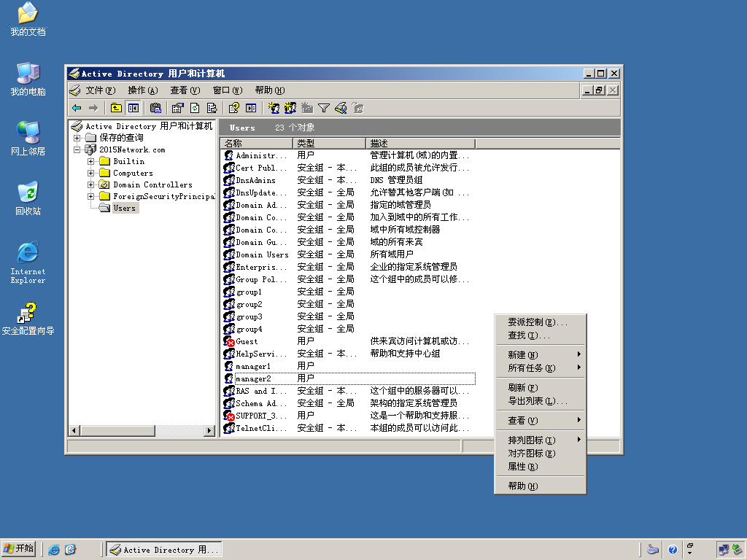Click tree pane scrollbar left arrow
Viewport: 747px width, 560px height.
click(74, 431)
